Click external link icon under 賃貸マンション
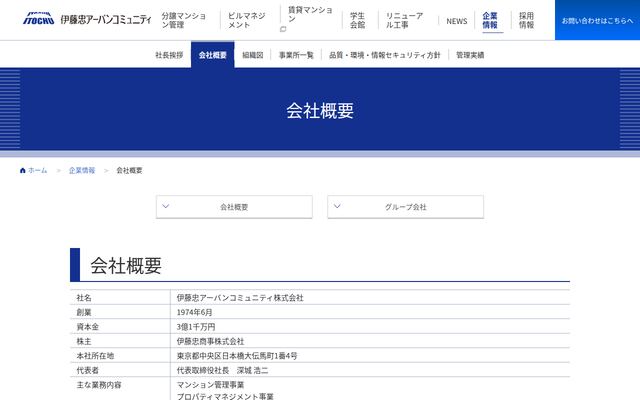Image resolution: width=640 pixels, height=400 pixels. click(283, 29)
